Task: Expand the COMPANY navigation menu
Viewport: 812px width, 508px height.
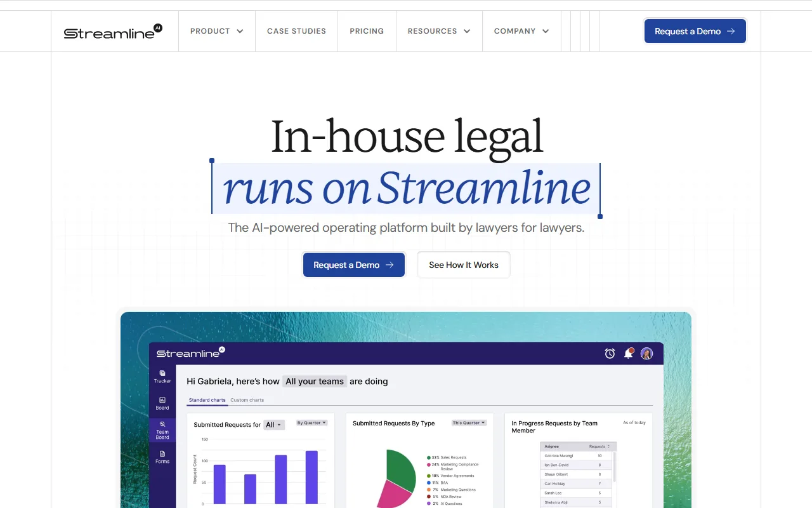Action: 521,31
